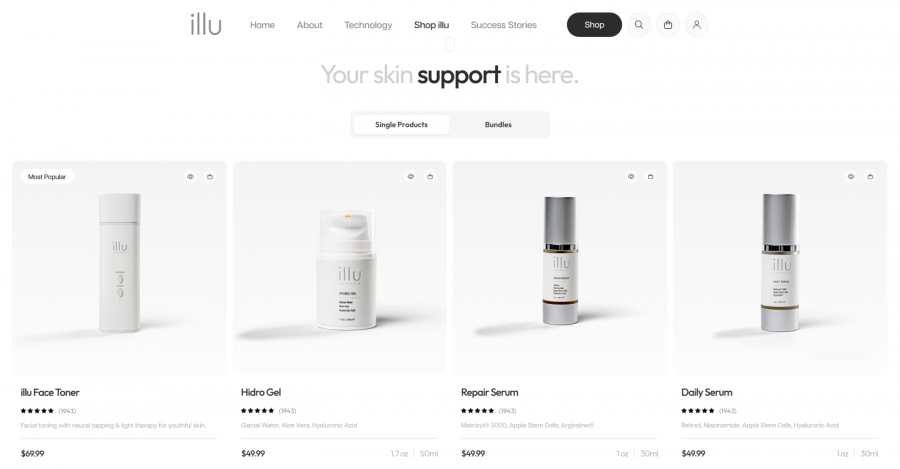Open the shopping bag icon in header
The image size is (900, 469).
[668, 25]
